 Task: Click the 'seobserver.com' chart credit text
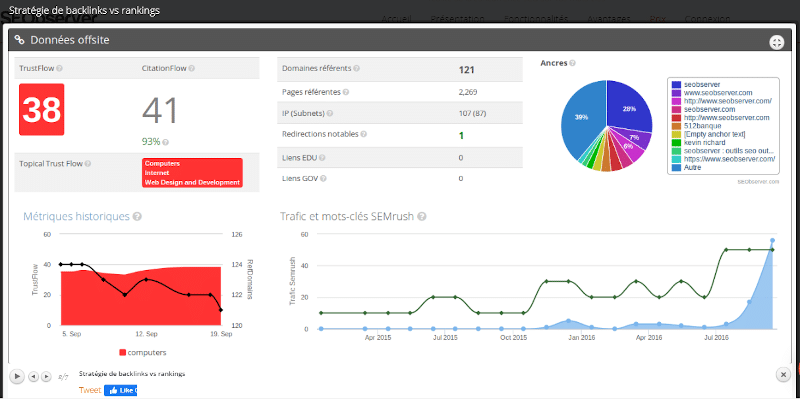click(759, 182)
